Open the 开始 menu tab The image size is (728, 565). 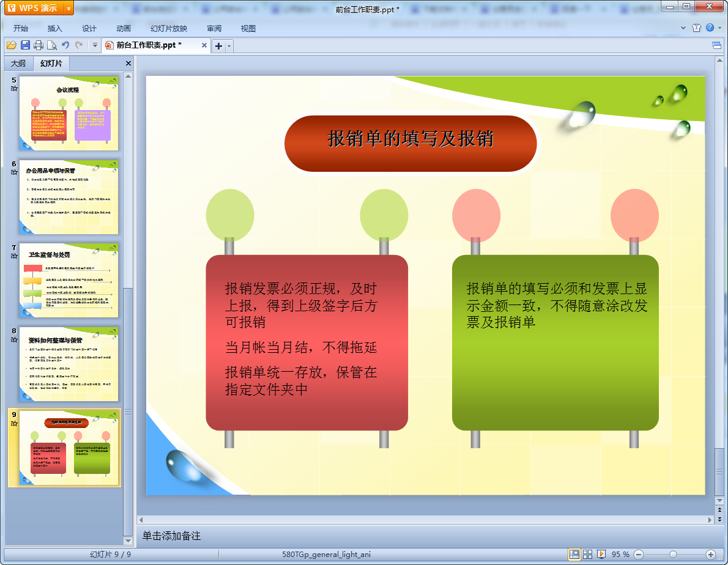20,28
